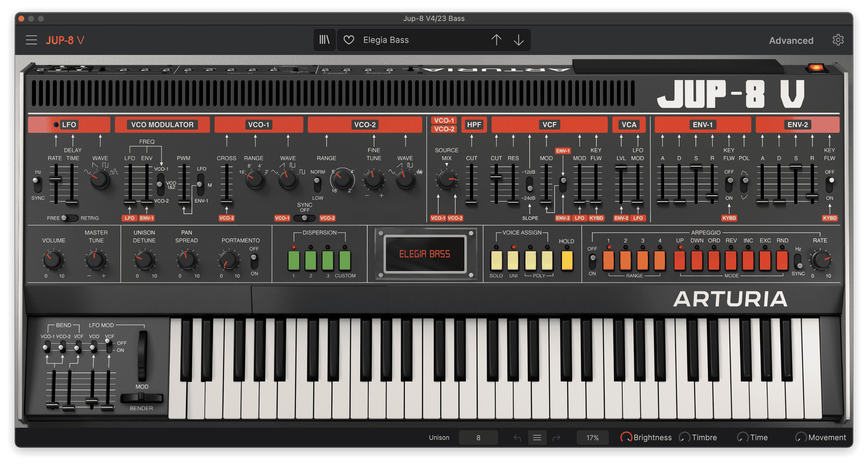868x465 pixels.
Task: Click the 17% CPU meter display
Action: (592, 438)
